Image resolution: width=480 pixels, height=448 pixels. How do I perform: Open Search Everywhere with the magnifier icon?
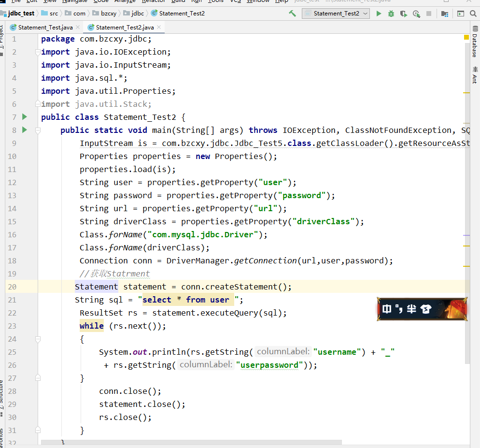[473, 14]
